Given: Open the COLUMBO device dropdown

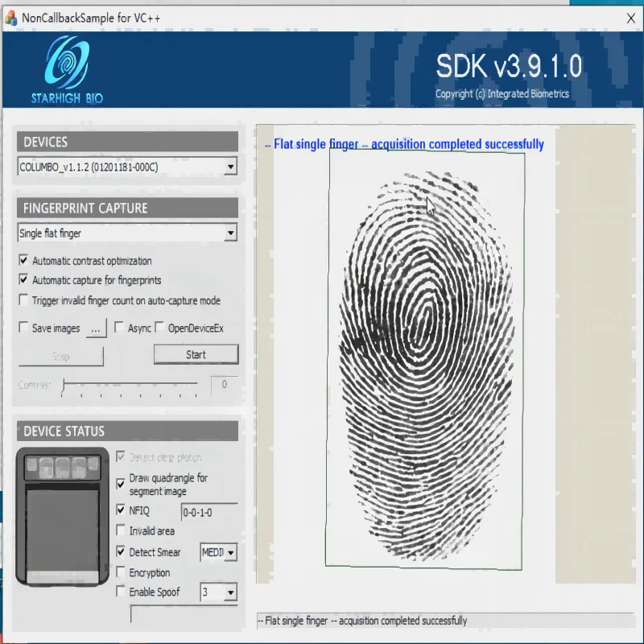Looking at the screenshot, I should [230, 167].
